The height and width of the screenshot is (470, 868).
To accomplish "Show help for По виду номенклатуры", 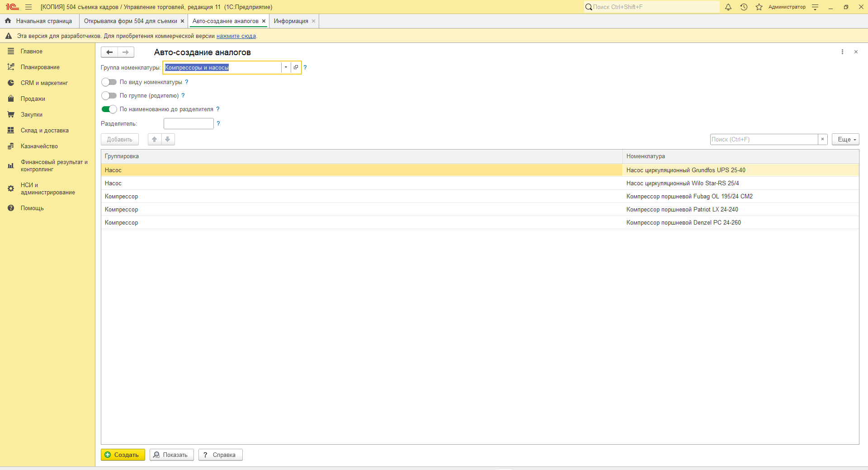I will pos(187,82).
